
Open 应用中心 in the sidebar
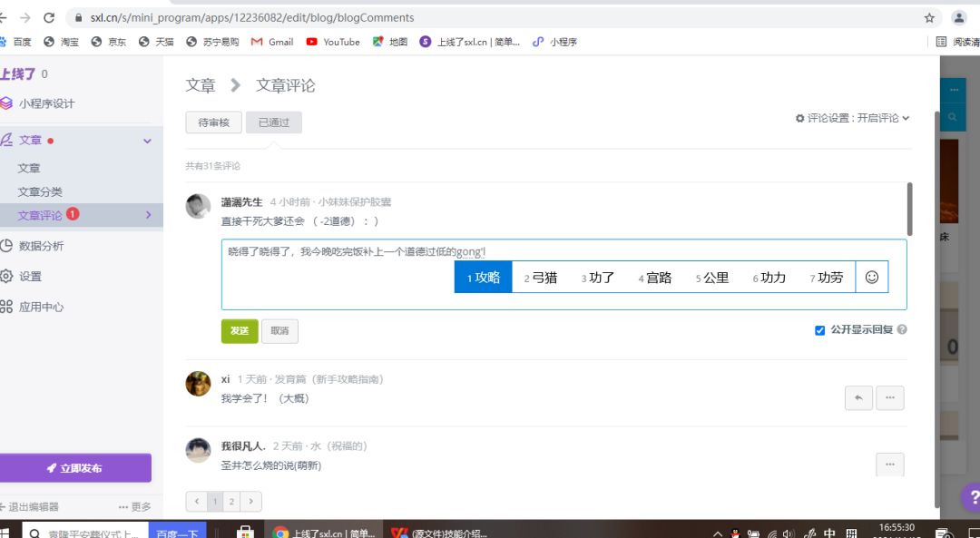[x=41, y=307]
